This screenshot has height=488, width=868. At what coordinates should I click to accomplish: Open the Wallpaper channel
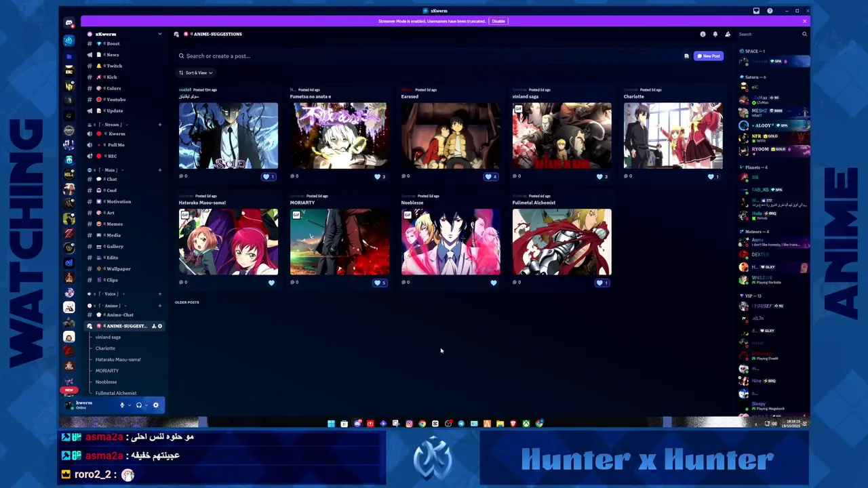click(124, 268)
